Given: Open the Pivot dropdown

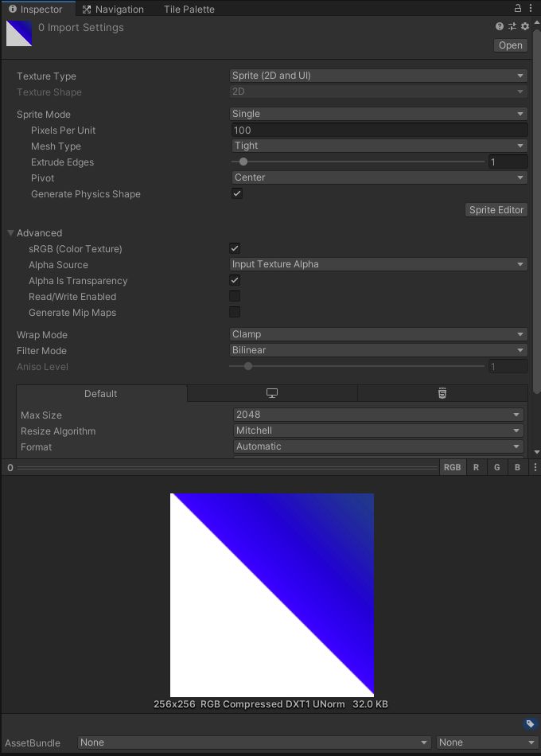Looking at the screenshot, I should [x=379, y=177].
